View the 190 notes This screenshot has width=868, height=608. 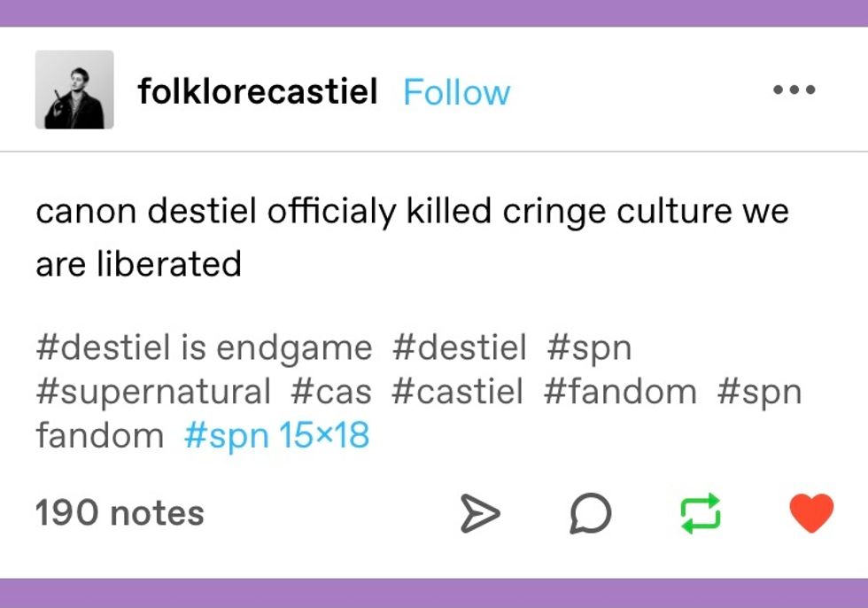click(x=120, y=514)
